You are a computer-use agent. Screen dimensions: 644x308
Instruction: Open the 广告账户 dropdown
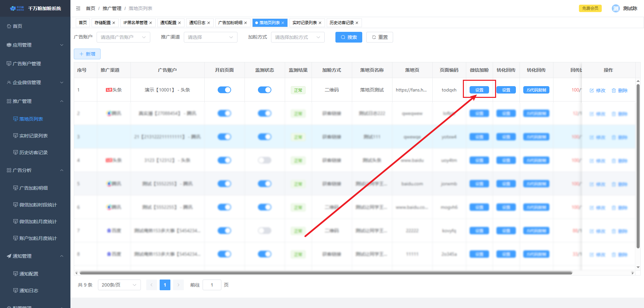(123, 37)
